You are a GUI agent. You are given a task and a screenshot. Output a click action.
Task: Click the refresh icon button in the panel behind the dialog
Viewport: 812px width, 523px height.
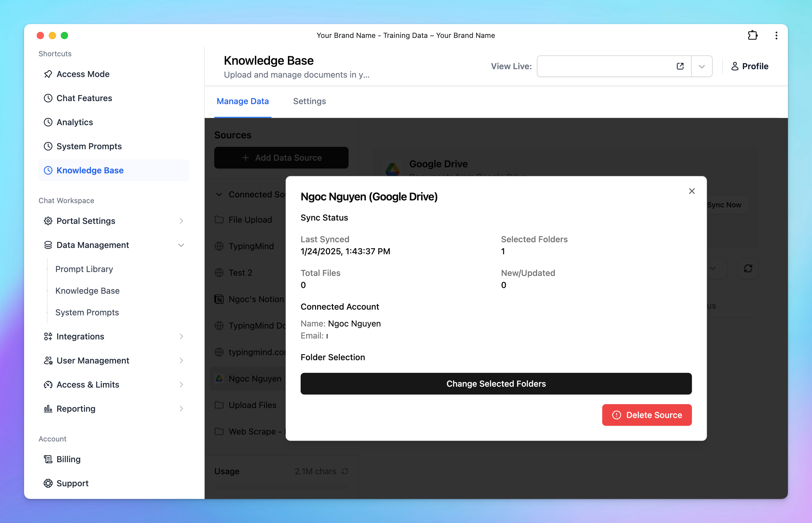748,269
